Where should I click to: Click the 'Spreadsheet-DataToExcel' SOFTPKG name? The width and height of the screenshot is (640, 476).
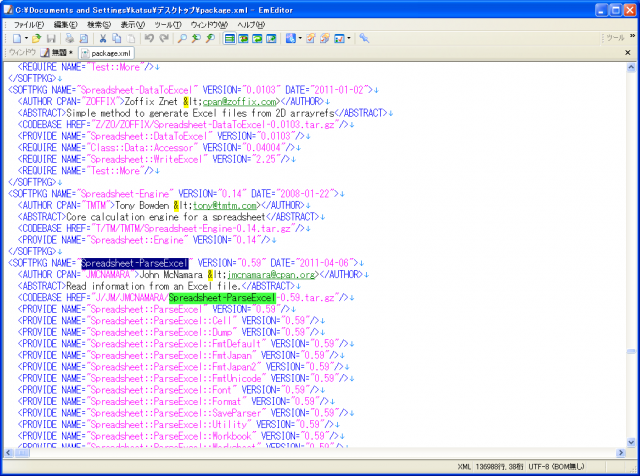coord(137,90)
